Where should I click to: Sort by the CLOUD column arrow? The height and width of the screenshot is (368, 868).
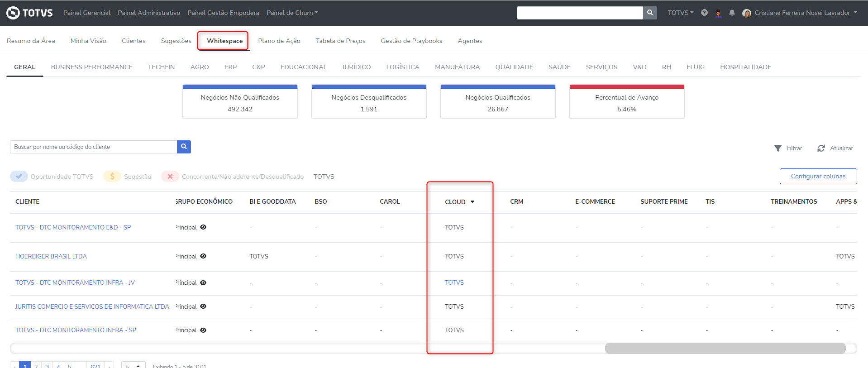(472, 202)
